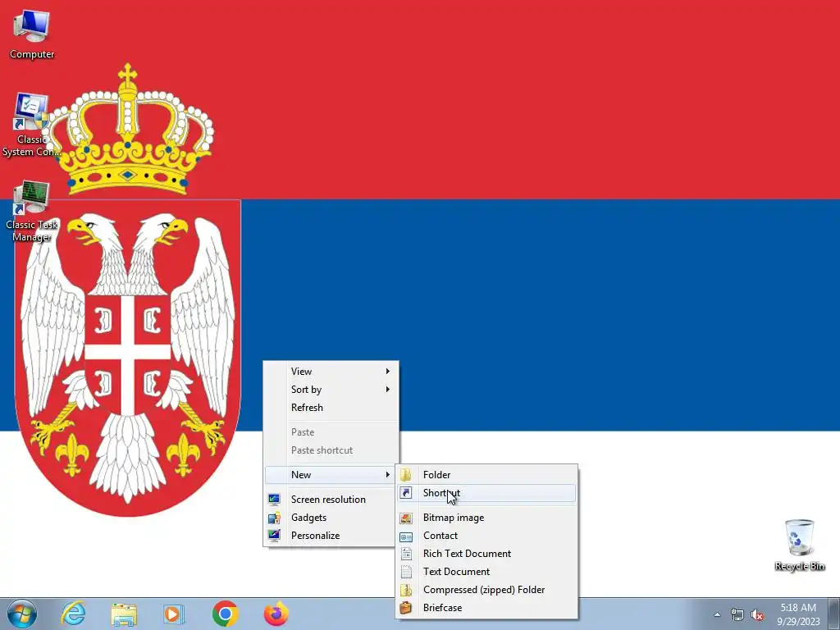The width and height of the screenshot is (840, 630).
Task: Open Windows Explorer from the taskbar
Action: [x=124, y=614]
